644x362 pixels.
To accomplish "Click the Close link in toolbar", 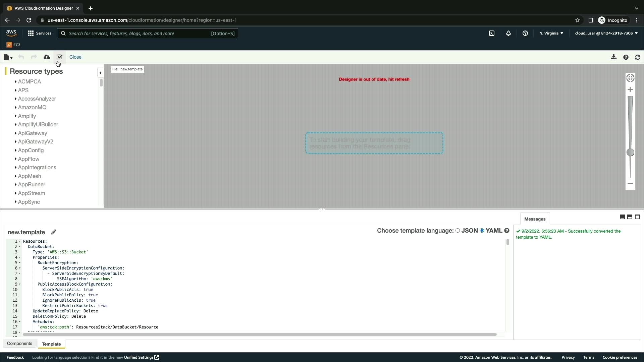I will pos(75,57).
